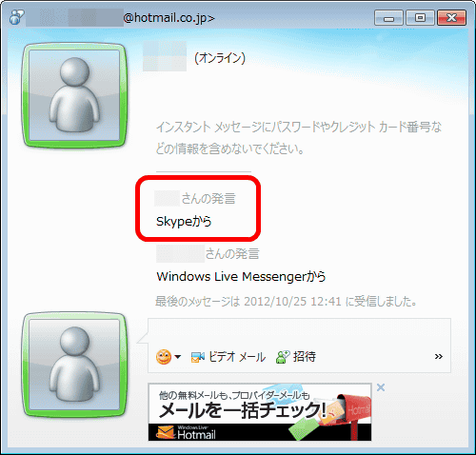Click the contact's display picture at top

[x=74, y=95]
